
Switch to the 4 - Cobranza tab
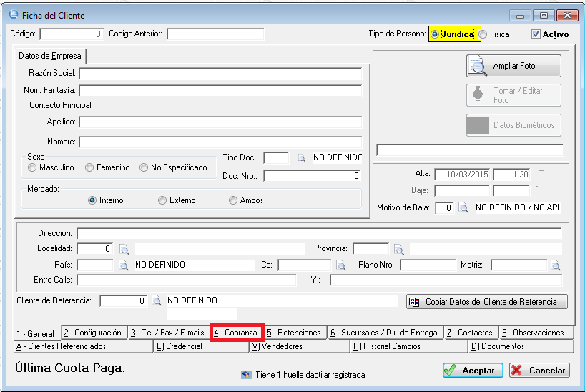click(x=237, y=333)
